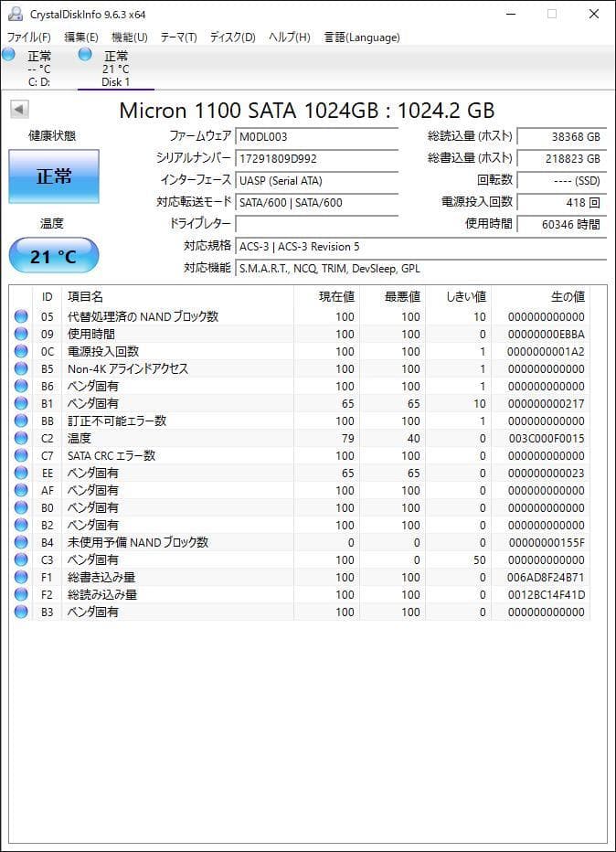
Task: Click status orb for attribute B0
Action: click(x=21, y=507)
